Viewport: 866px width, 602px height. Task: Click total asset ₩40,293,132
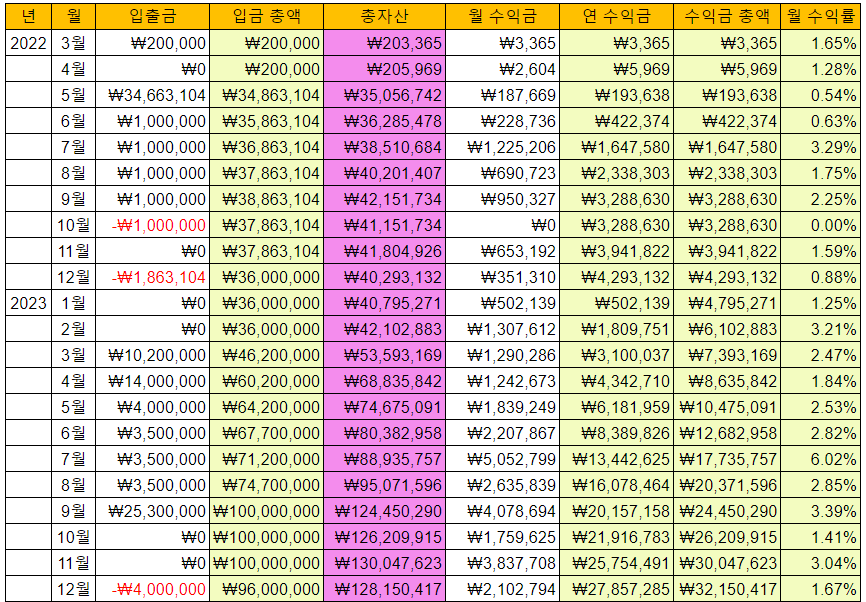coord(384,277)
